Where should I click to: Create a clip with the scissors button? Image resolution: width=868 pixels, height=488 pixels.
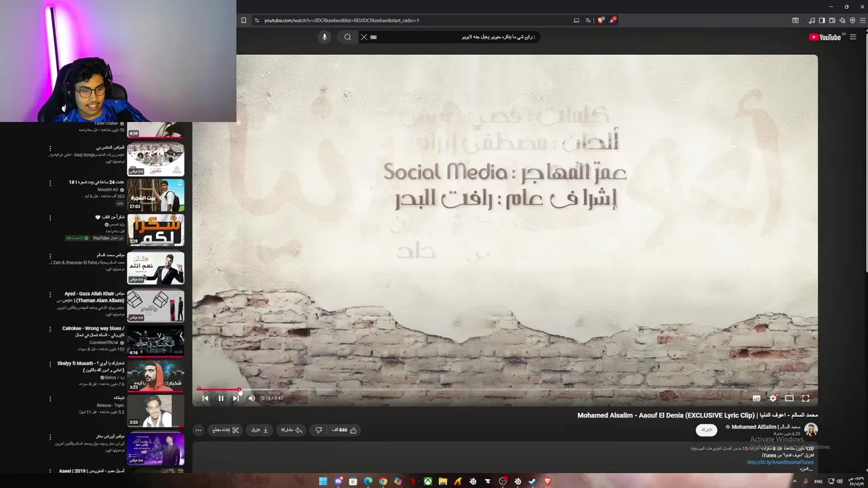[226, 430]
